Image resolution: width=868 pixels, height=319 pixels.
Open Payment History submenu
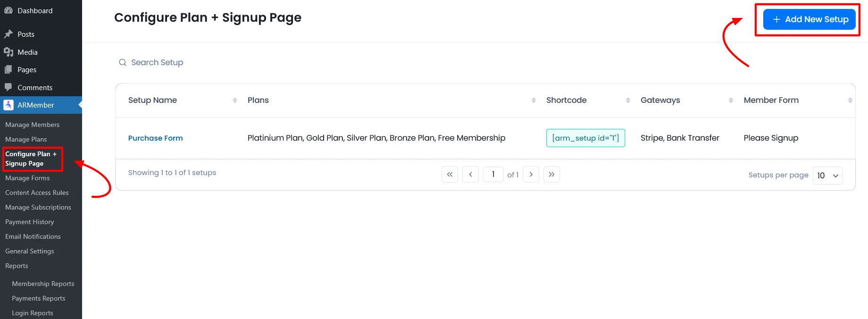tap(30, 222)
